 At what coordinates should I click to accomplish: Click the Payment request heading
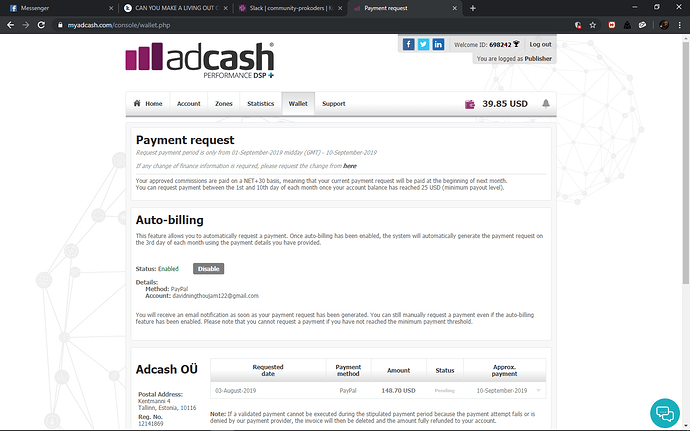tap(185, 140)
